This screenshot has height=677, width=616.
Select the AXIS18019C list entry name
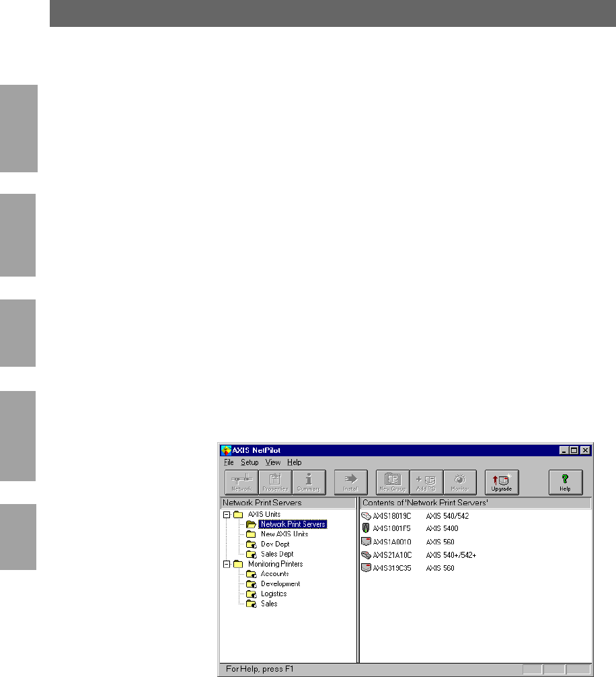pyautogui.click(x=391, y=516)
